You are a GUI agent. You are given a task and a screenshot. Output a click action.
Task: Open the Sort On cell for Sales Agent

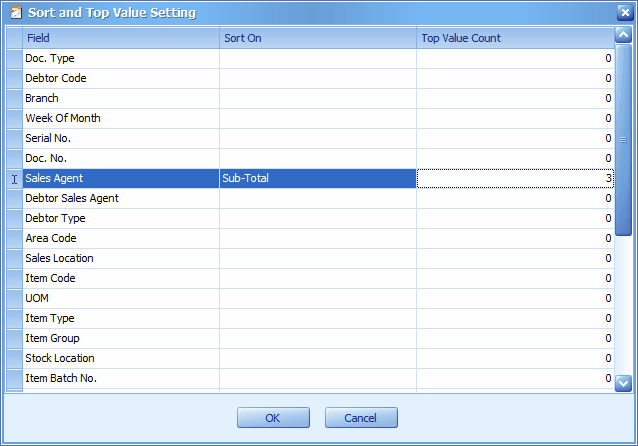click(x=318, y=178)
